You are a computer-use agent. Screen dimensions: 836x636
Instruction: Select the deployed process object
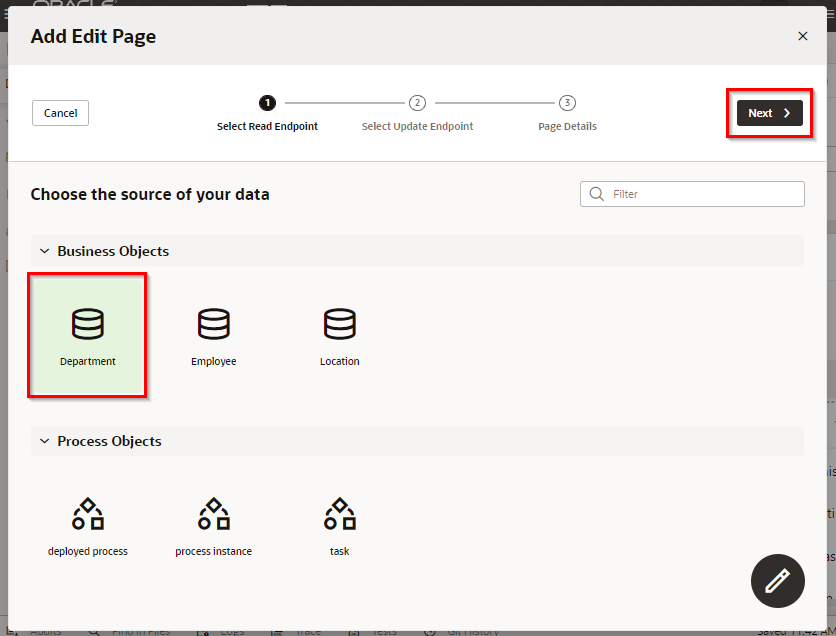[88, 526]
